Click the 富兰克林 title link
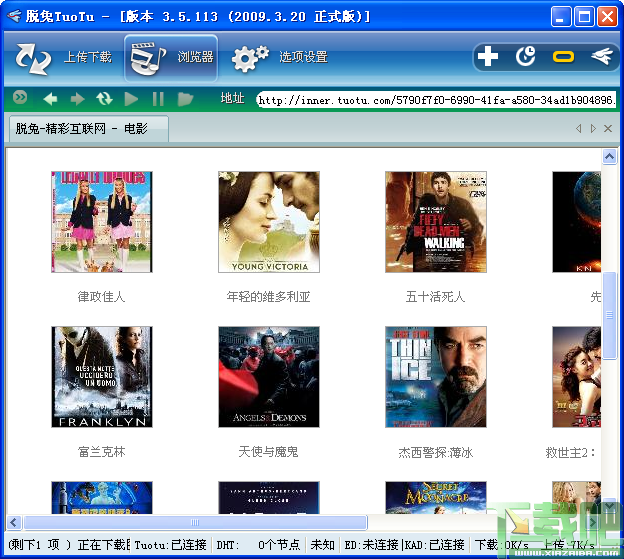 [101, 452]
